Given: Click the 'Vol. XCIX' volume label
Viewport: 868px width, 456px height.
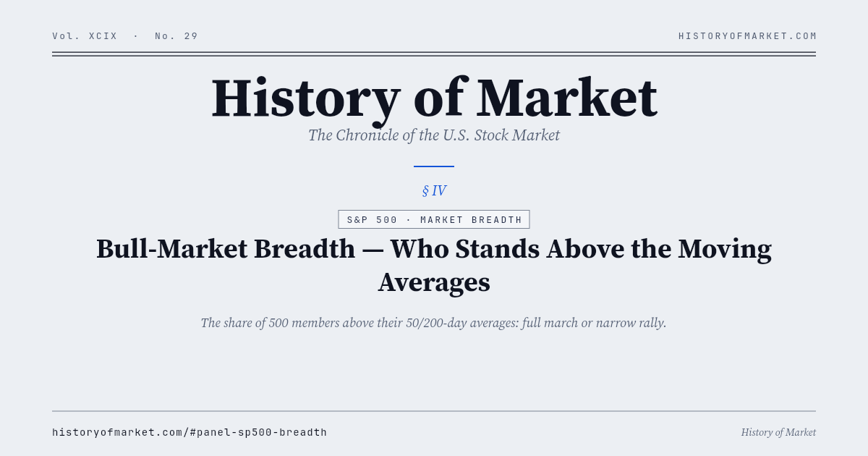Looking at the screenshot, I should [x=85, y=36].
